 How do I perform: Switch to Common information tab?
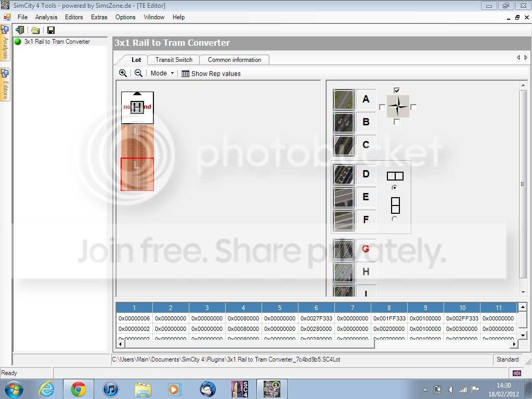pyautogui.click(x=235, y=60)
